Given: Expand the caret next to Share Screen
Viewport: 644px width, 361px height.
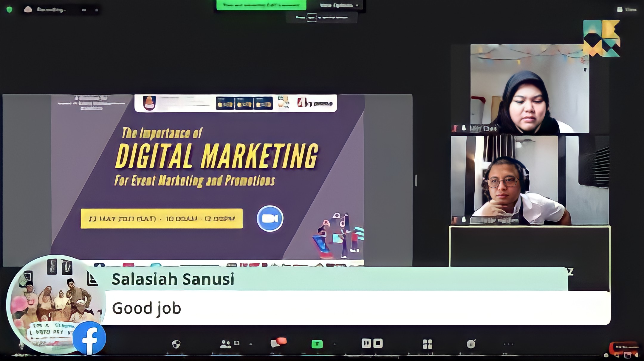Looking at the screenshot, I should 335,344.
